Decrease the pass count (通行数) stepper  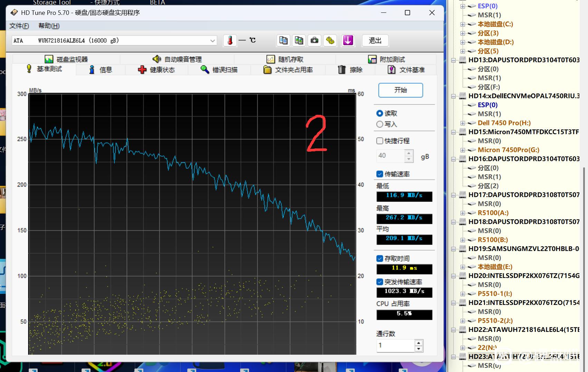click(x=419, y=348)
